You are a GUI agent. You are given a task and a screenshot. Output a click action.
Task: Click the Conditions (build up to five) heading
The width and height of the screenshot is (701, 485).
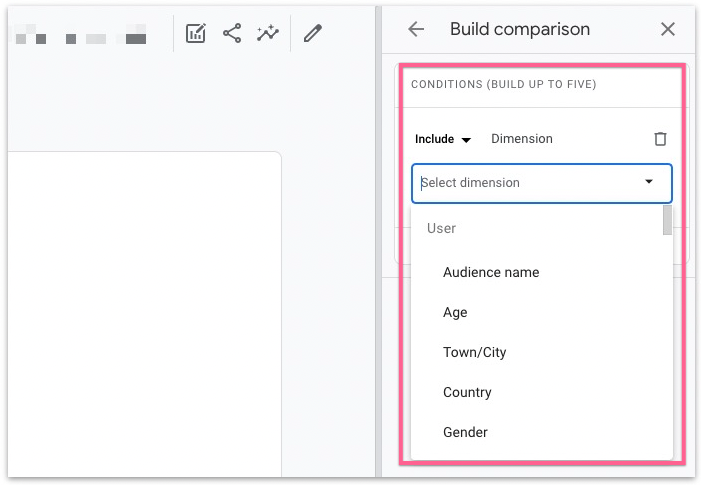[503, 85]
